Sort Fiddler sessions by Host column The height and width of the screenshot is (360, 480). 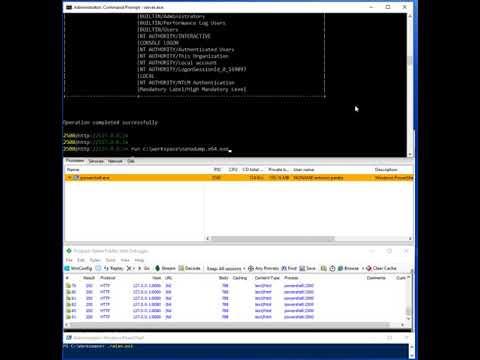[157, 278]
